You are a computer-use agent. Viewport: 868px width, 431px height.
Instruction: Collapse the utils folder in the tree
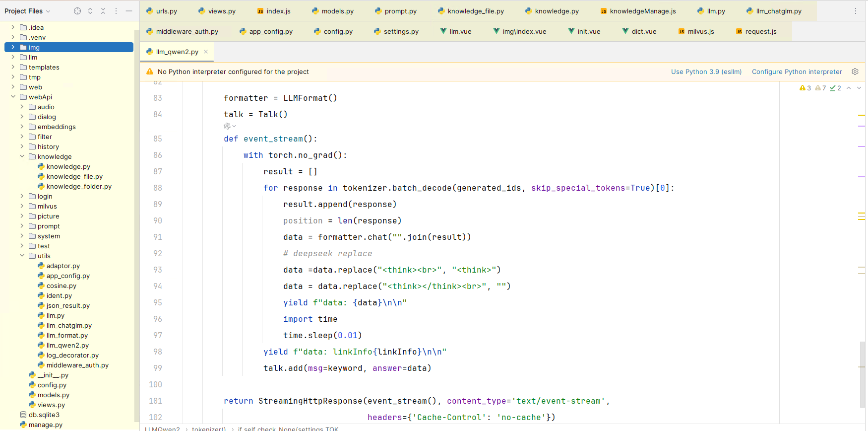click(22, 256)
